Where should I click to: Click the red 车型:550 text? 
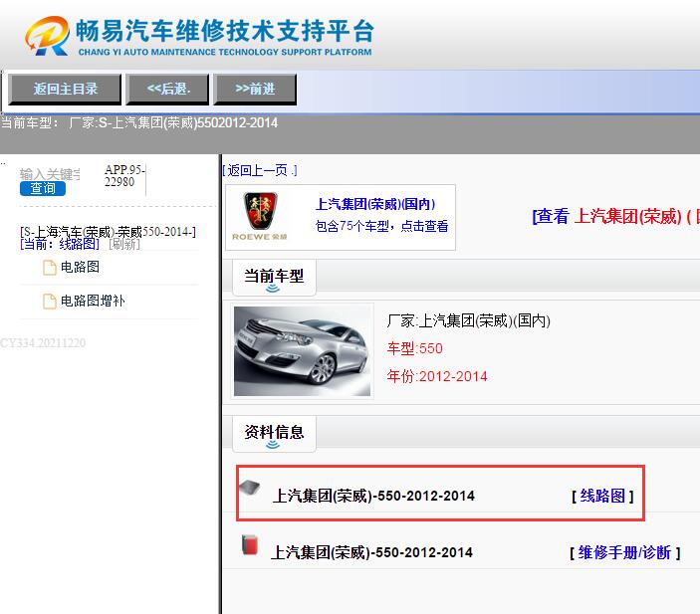coord(415,348)
